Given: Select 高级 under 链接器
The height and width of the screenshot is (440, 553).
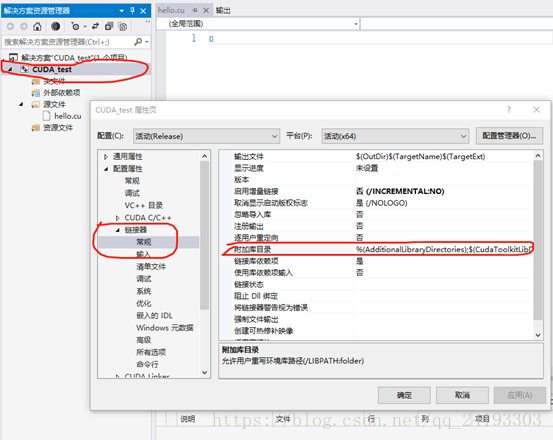Looking at the screenshot, I should point(144,340).
